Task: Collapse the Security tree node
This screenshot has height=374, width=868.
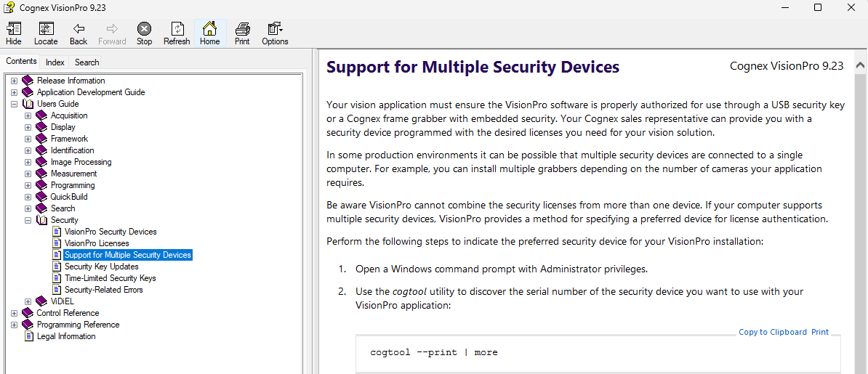Action: tap(28, 220)
